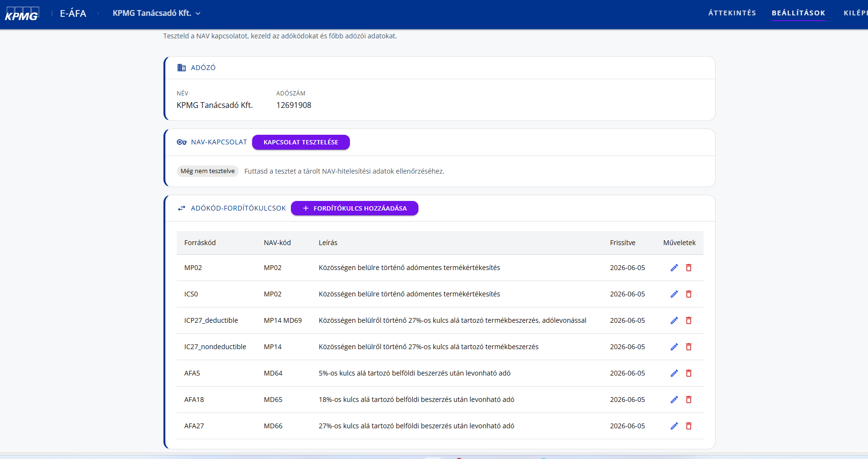
Task: Add a new fordítókulcs
Action: click(x=354, y=208)
